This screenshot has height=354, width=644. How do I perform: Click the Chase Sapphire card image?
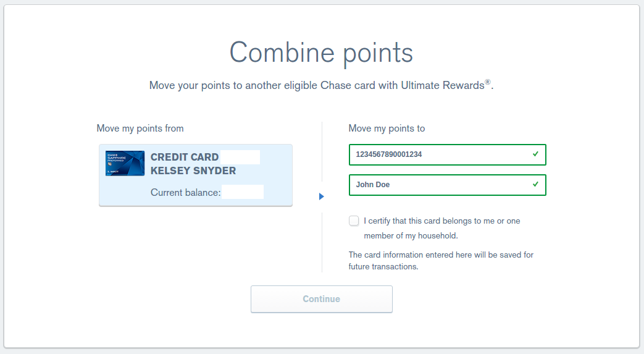coord(125,163)
